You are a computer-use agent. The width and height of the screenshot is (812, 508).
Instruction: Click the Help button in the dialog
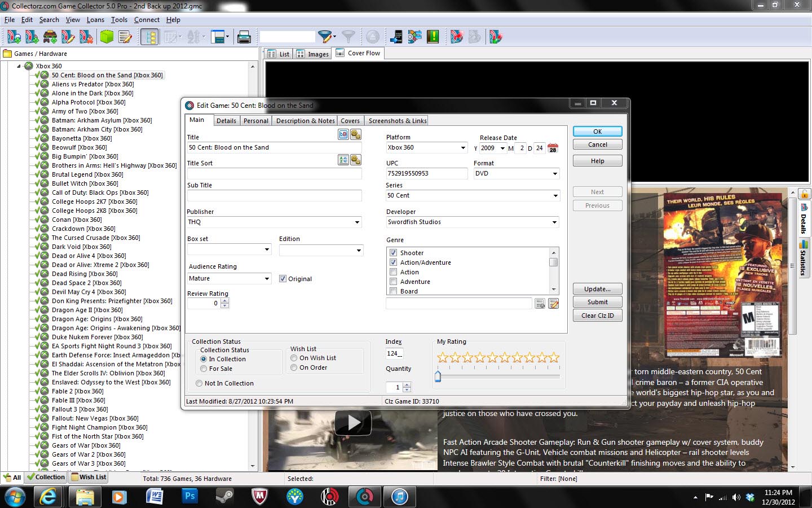tap(598, 161)
